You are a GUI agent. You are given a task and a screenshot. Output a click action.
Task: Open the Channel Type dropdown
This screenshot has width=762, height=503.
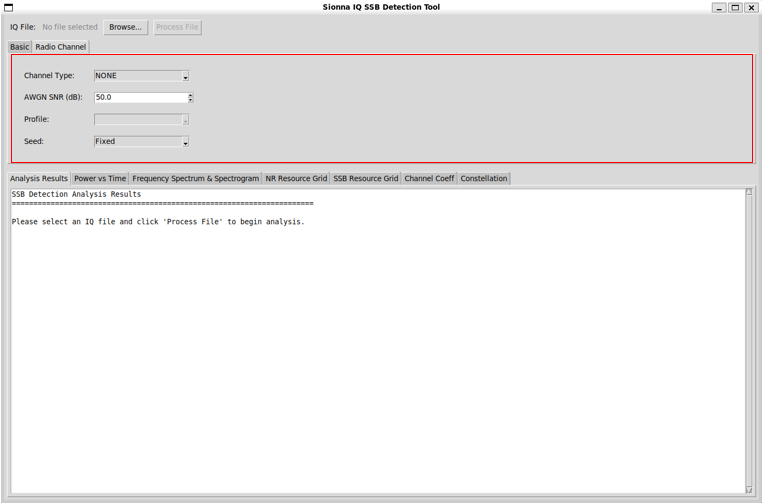coord(141,76)
